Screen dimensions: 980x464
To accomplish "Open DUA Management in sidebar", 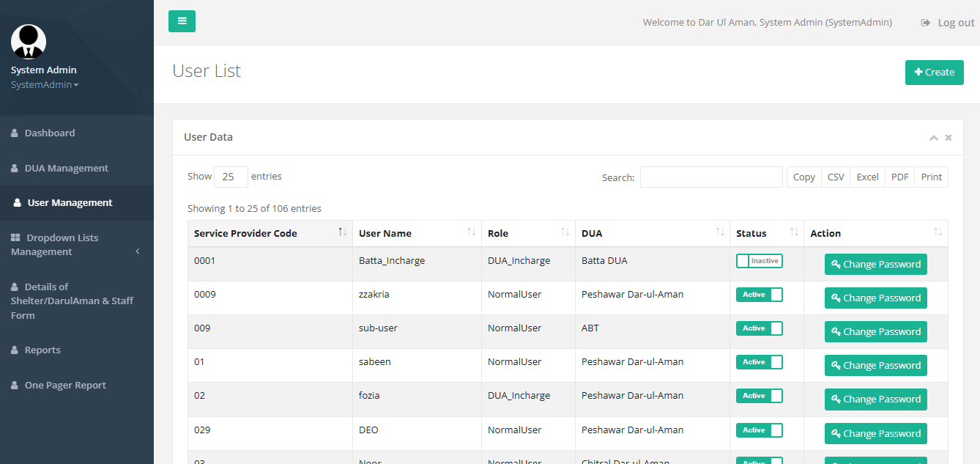I will coord(66,169).
